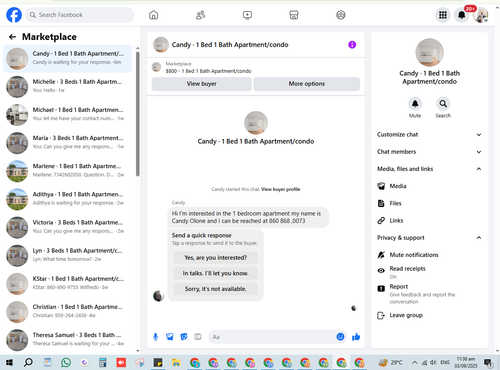
Task: Open the emoji picker in message box
Action: pos(340,337)
